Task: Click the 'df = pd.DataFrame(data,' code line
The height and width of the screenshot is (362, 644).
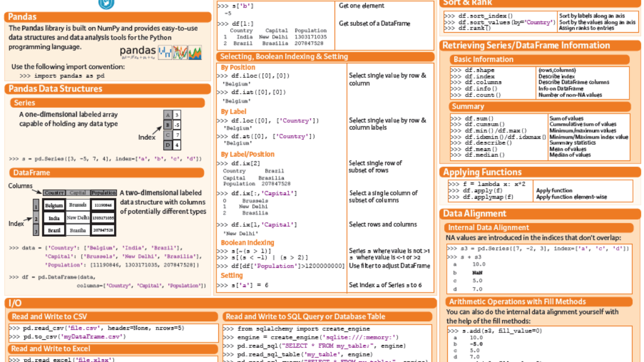Action: pos(52,277)
